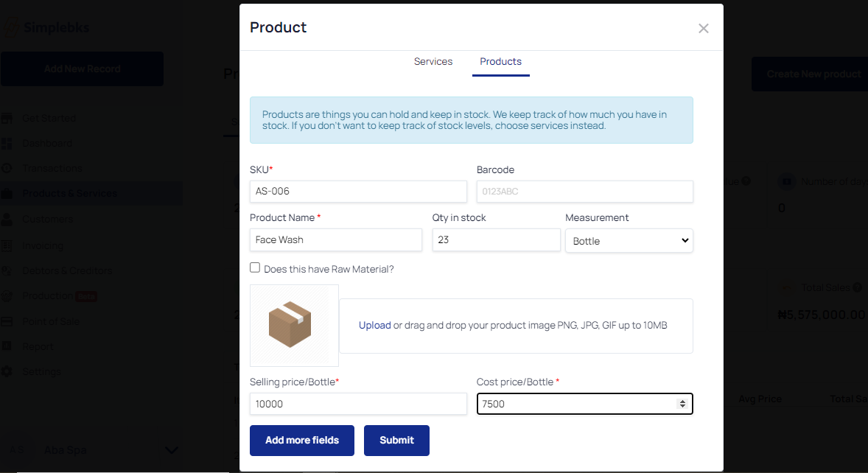Open Debtors & Creditors in the sidebar
The image size is (868, 473).
click(x=67, y=271)
